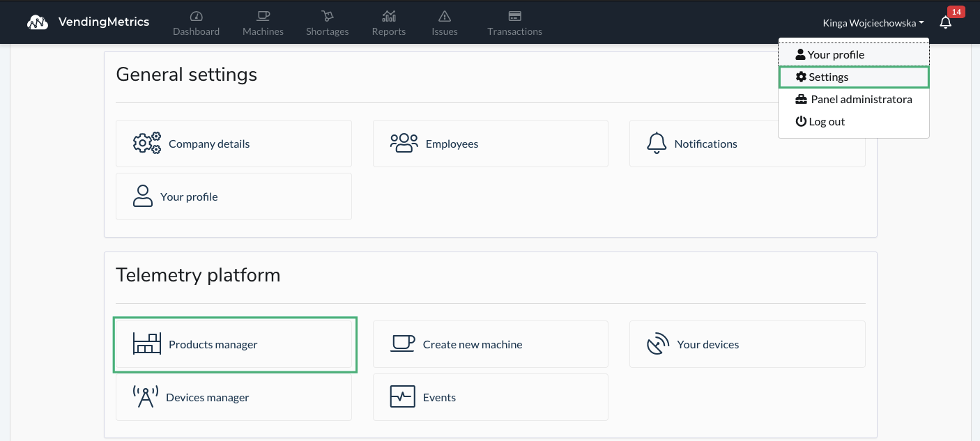Click the person icon beside Your profile in the dropdown

(x=800, y=54)
